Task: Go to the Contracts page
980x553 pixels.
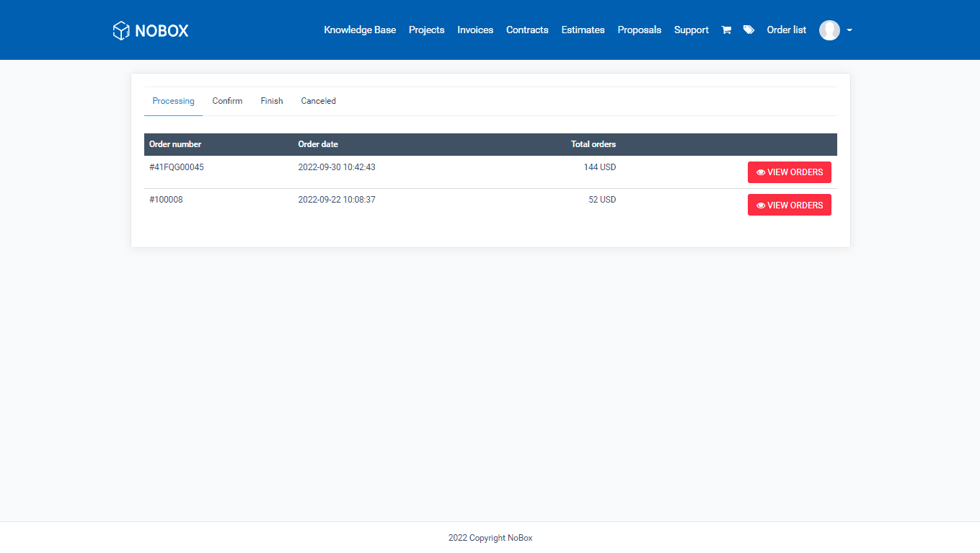Action: pos(527,30)
